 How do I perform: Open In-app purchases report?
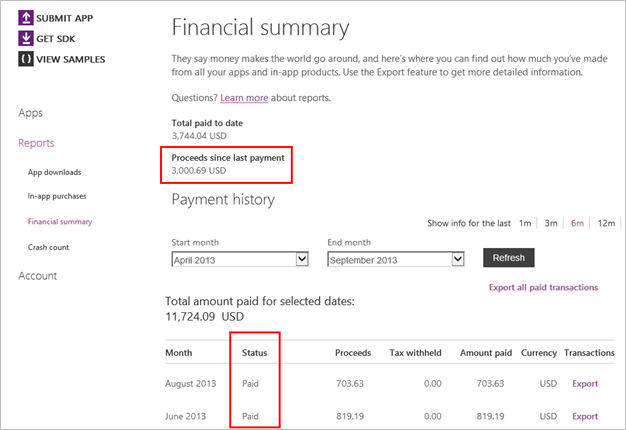point(57,196)
